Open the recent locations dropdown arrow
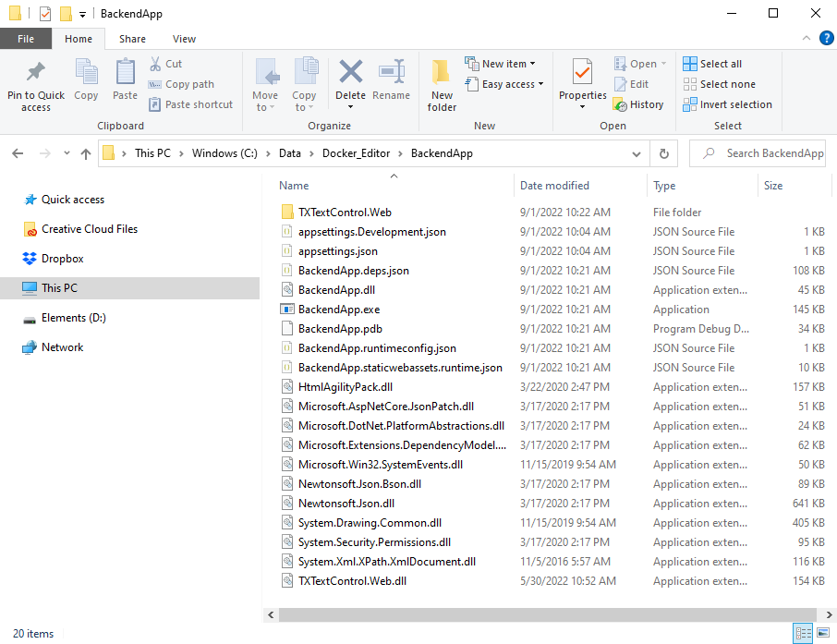Image resolution: width=837 pixels, height=644 pixels. pyautogui.click(x=67, y=153)
